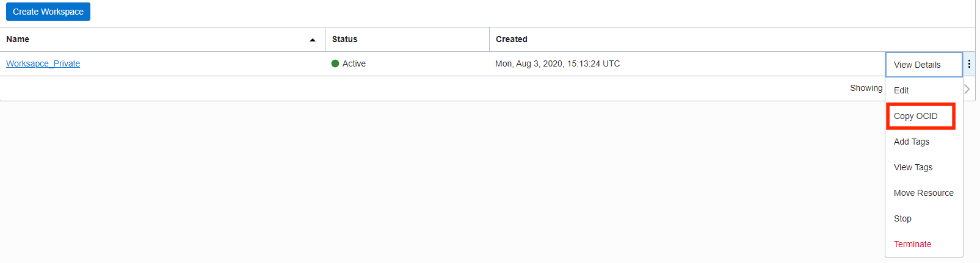Screen dimensions: 980x263
Task: Open the three-dot actions menu icon
Action: (969, 64)
